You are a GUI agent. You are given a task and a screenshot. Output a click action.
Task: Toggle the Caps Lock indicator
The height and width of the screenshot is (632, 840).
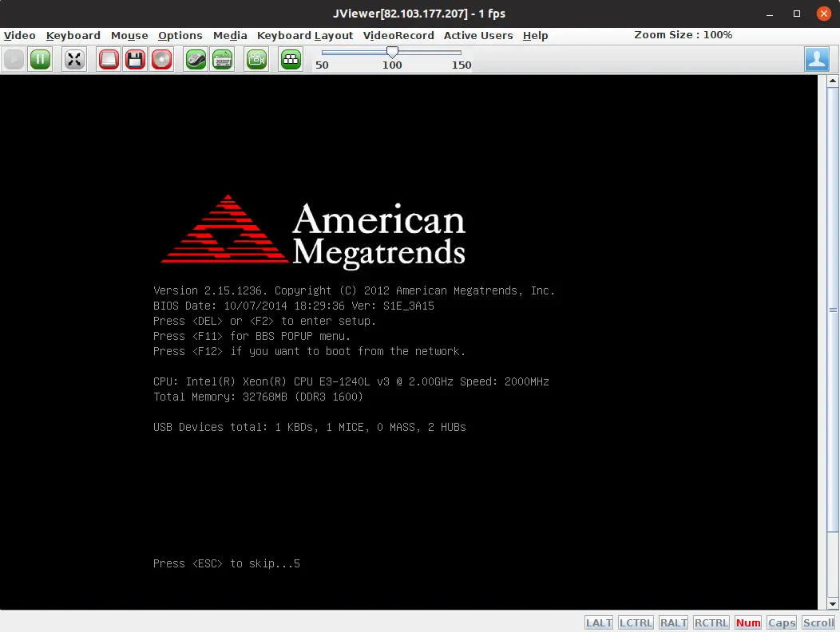[x=780, y=622]
